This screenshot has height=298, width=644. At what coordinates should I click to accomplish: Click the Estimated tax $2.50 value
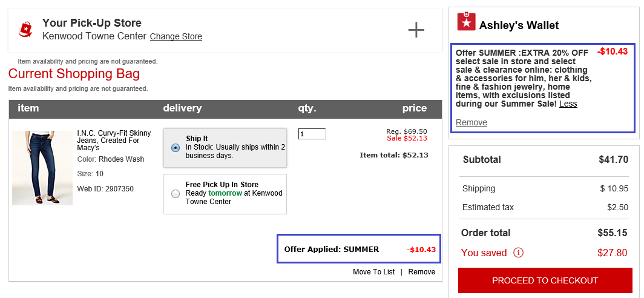click(x=618, y=207)
